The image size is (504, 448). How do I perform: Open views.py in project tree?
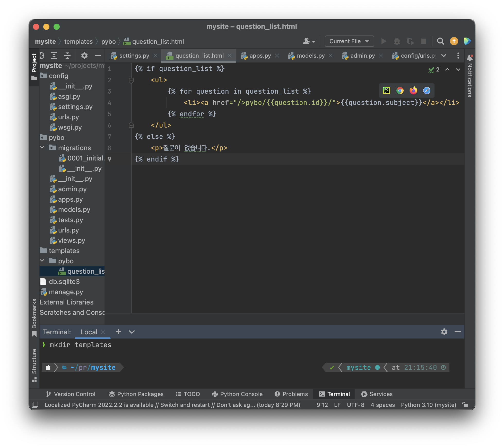tap(71, 240)
